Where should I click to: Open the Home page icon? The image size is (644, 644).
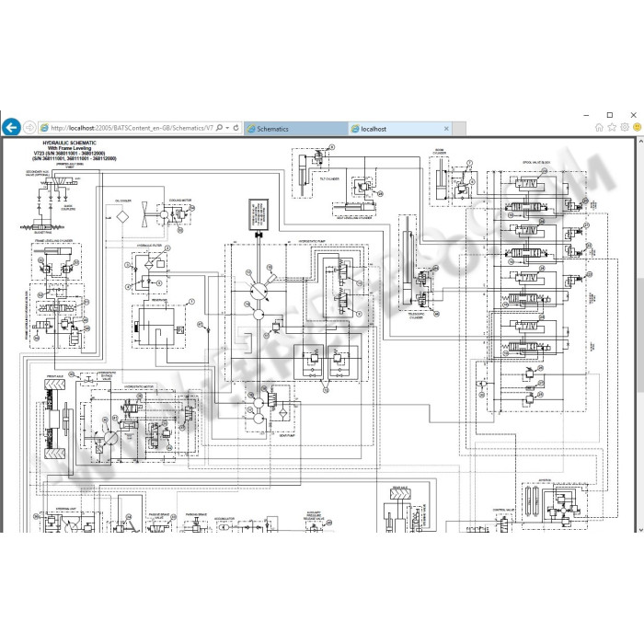point(599,127)
